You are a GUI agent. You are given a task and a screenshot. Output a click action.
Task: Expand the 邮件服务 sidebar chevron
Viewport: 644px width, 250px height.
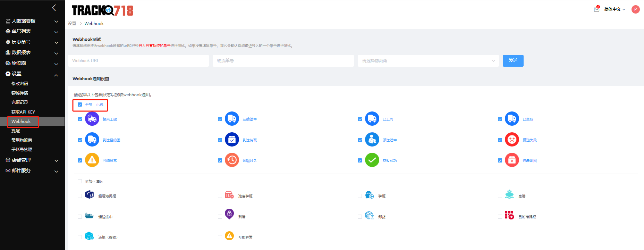[x=56, y=172]
